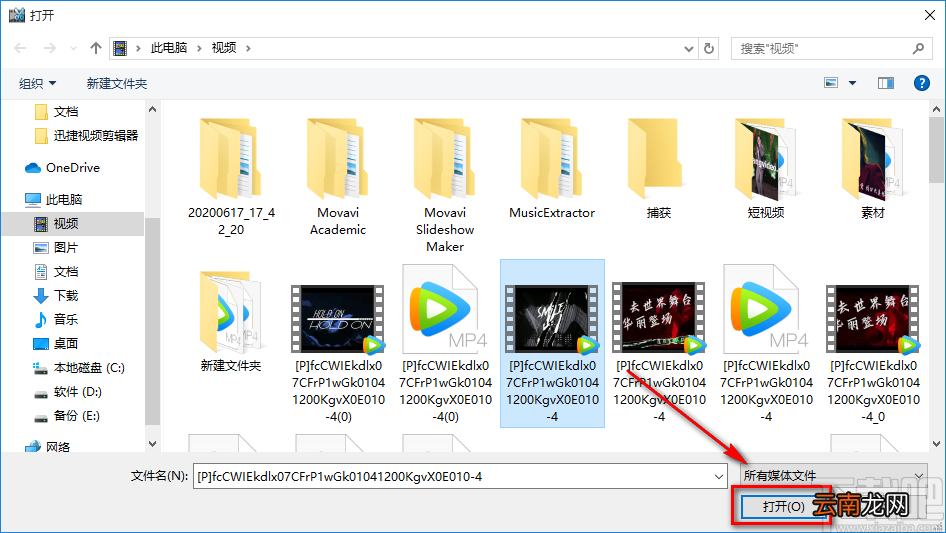
Task: Select the 新建文件夹 folder
Action: (231, 321)
